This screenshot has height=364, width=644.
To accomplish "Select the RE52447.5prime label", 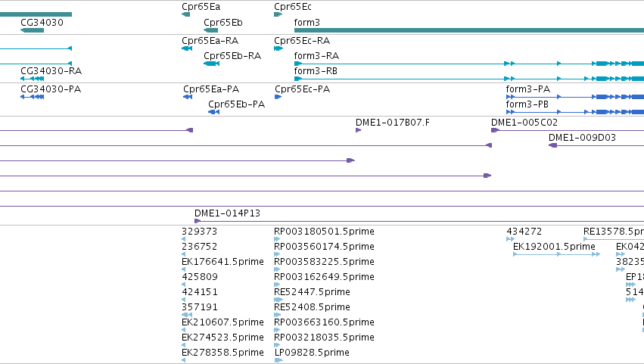I will [312, 292].
